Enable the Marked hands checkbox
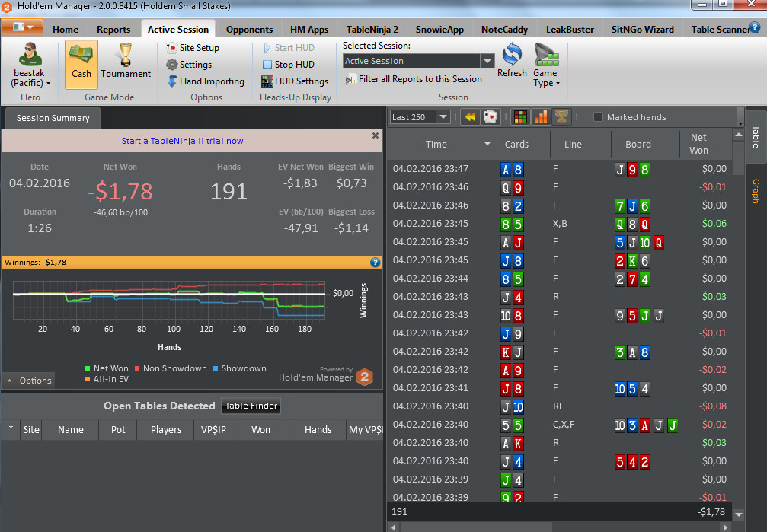The width and height of the screenshot is (767, 532). [598, 117]
